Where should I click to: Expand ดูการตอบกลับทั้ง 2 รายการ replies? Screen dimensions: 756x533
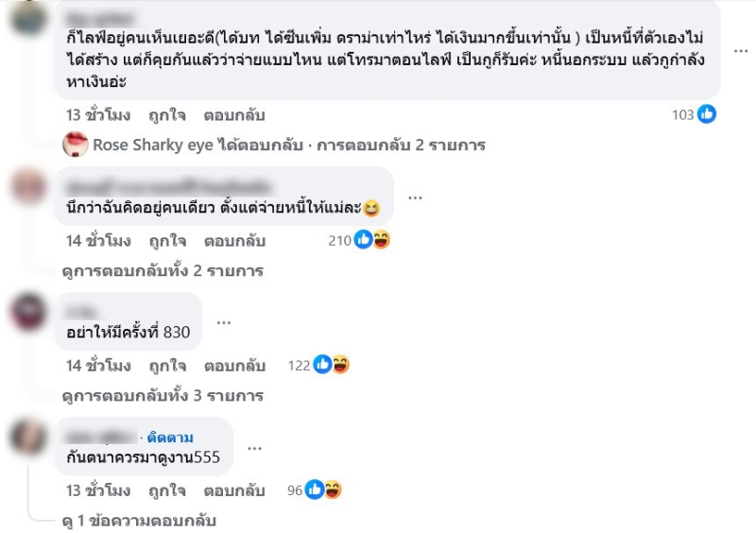162,270
